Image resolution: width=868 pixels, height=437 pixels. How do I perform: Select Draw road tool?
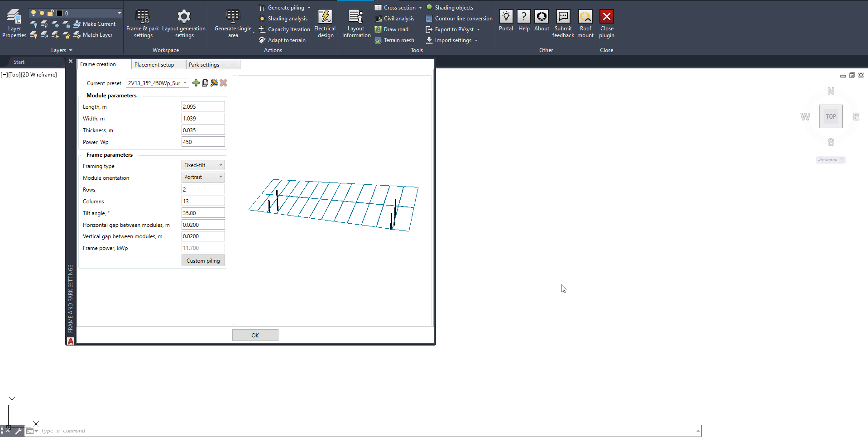392,29
